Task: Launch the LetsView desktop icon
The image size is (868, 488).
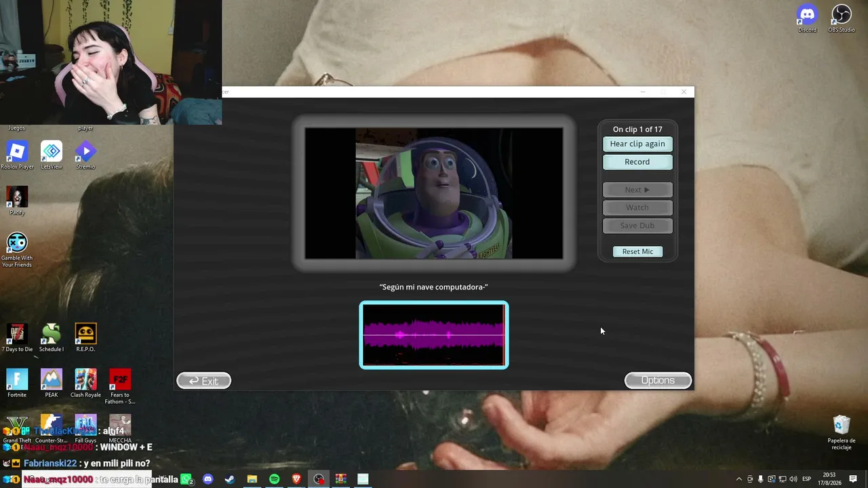Action: (x=52, y=155)
